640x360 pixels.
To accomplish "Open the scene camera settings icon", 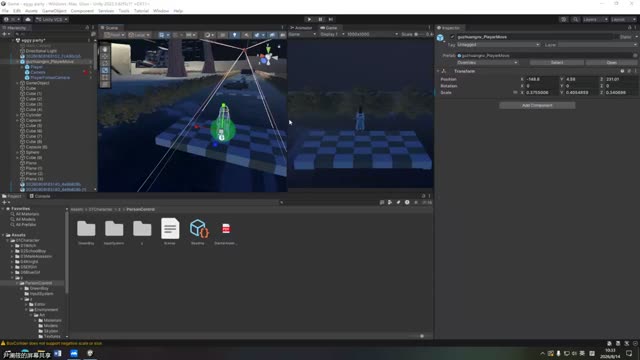I will click(x=282, y=35).
